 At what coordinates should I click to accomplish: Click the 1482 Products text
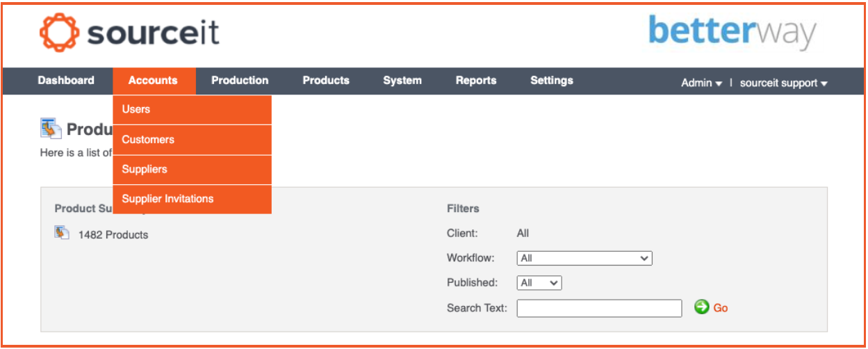[x=113, y=235]
